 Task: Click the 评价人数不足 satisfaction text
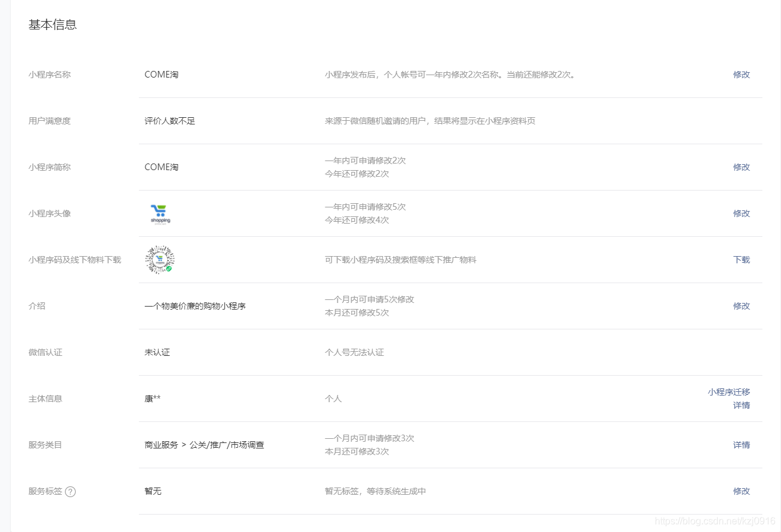pyautogui.click(x=169, y=120)
